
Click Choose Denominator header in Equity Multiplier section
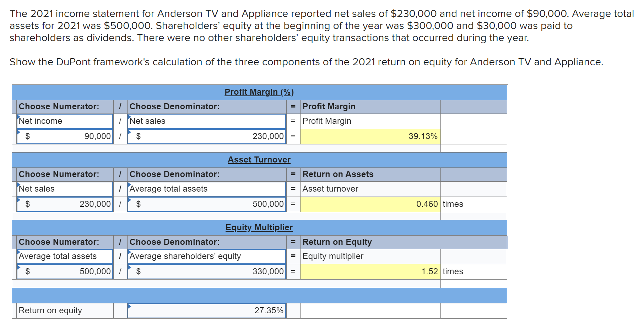click(174, 242)
